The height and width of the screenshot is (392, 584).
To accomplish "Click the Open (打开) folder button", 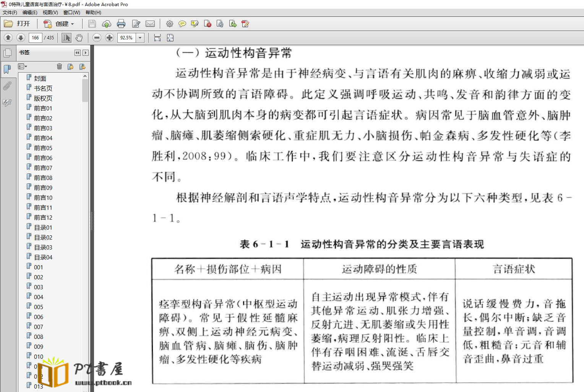I will [17, 24].
